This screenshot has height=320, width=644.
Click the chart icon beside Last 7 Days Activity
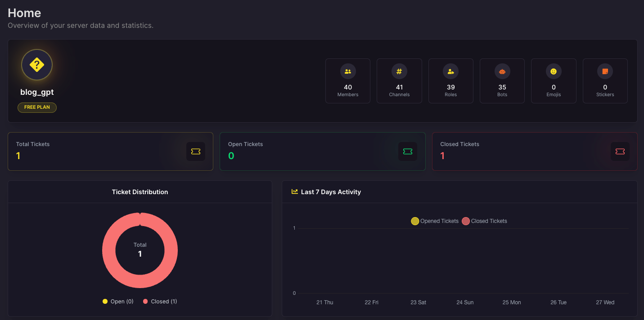point(295,191)
